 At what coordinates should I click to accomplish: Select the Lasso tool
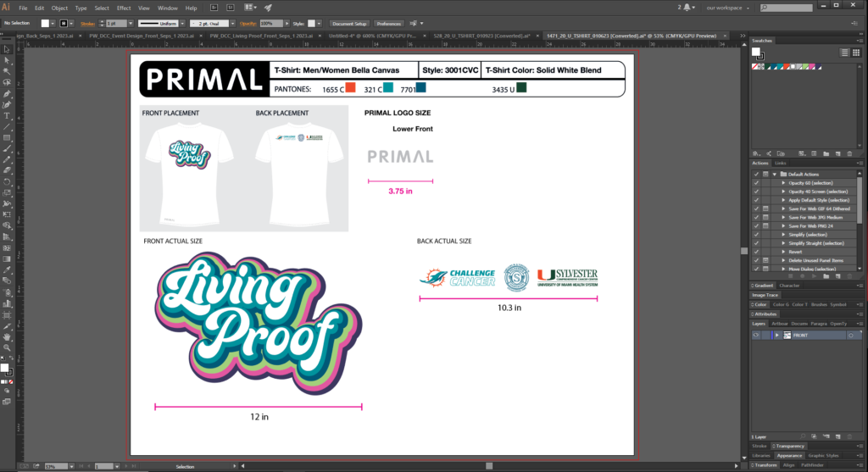click(x=7, y=83)
